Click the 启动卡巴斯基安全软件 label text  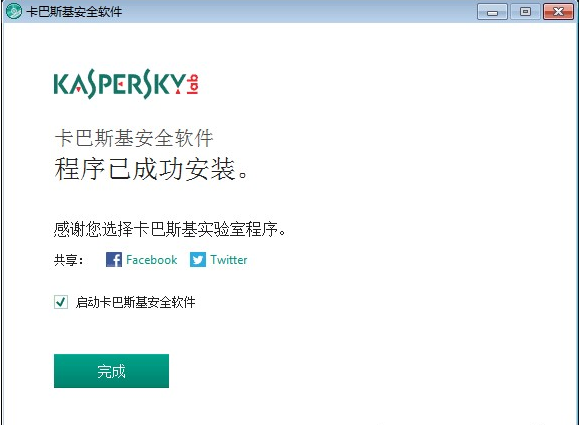tap(136, 302)
